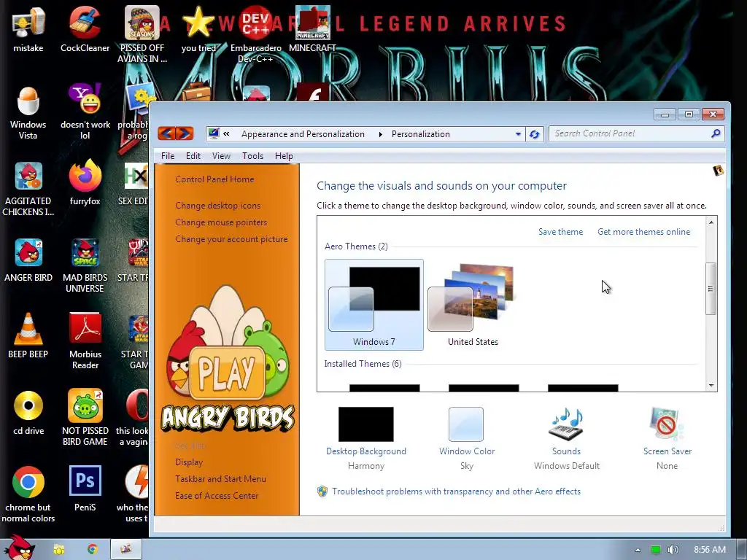Click the breadcrumb double-chevron expander
The height and width of the screenshot is (560, 747).
pos(226,134)
